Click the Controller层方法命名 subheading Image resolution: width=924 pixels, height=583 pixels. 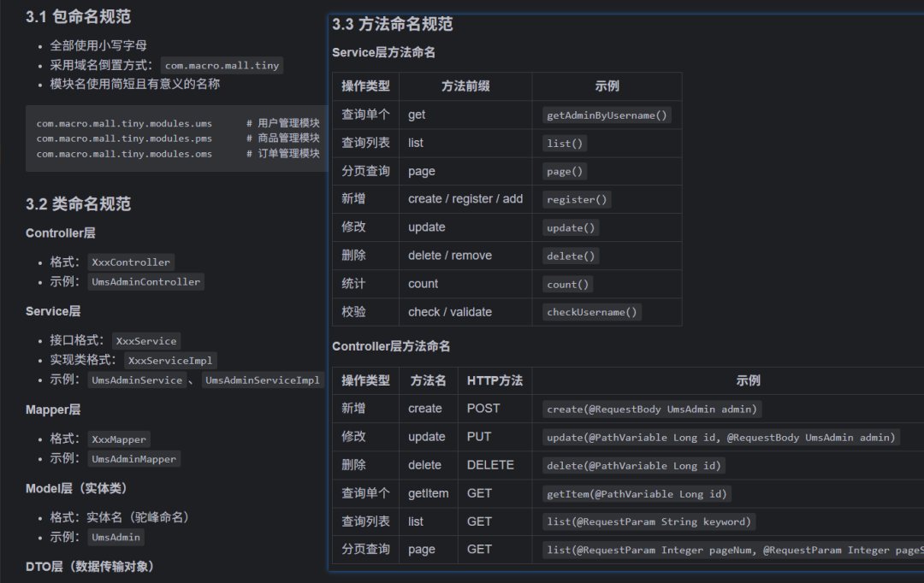(391, 346)
